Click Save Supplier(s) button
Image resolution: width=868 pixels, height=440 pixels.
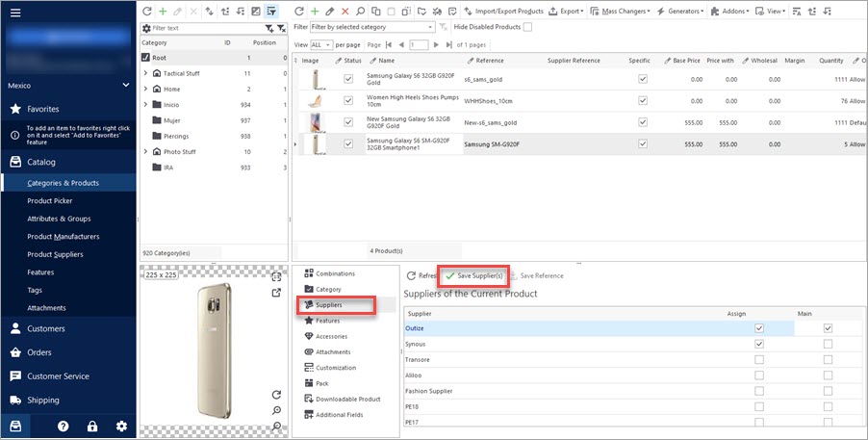[x=473, y=276]
